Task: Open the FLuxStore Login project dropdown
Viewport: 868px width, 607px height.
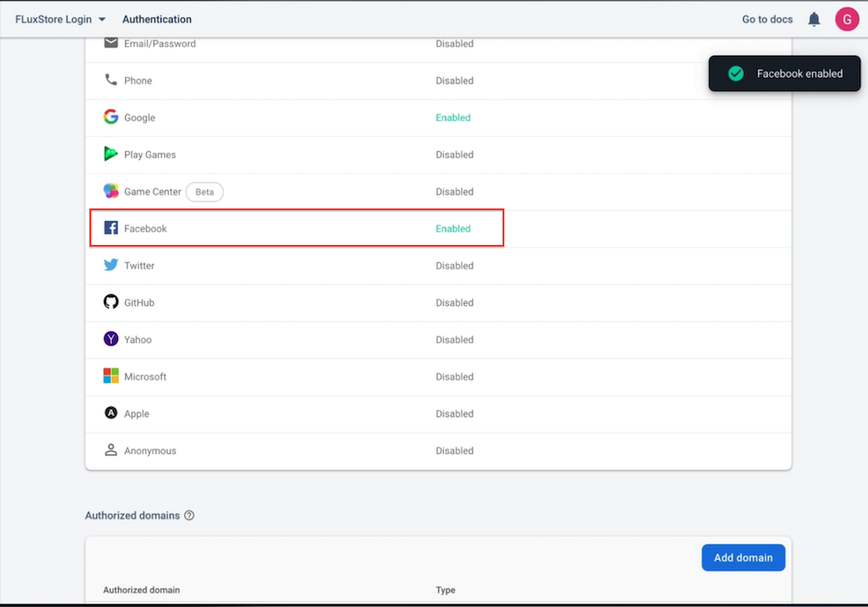Action: point(60,19)
